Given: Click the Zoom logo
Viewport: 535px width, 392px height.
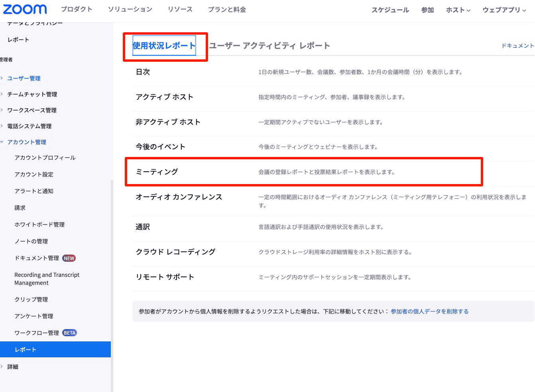Looking at the screenshot, I should pyautogui.click(x=25, y=9).
